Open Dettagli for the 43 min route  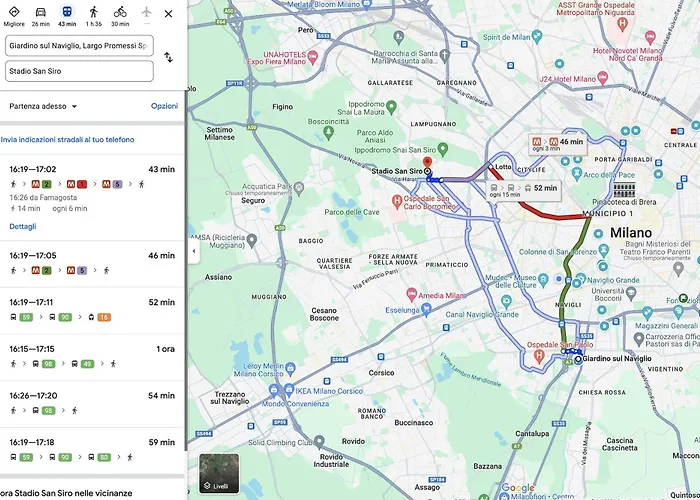(x=22, y=227)
